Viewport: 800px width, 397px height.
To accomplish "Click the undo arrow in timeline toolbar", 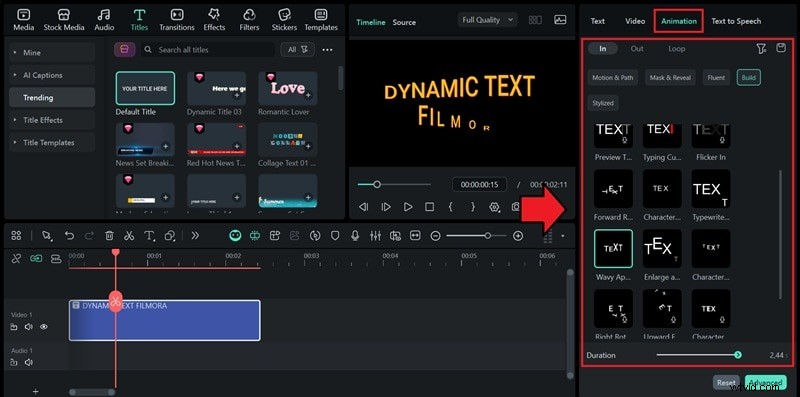I will [69, 235].
